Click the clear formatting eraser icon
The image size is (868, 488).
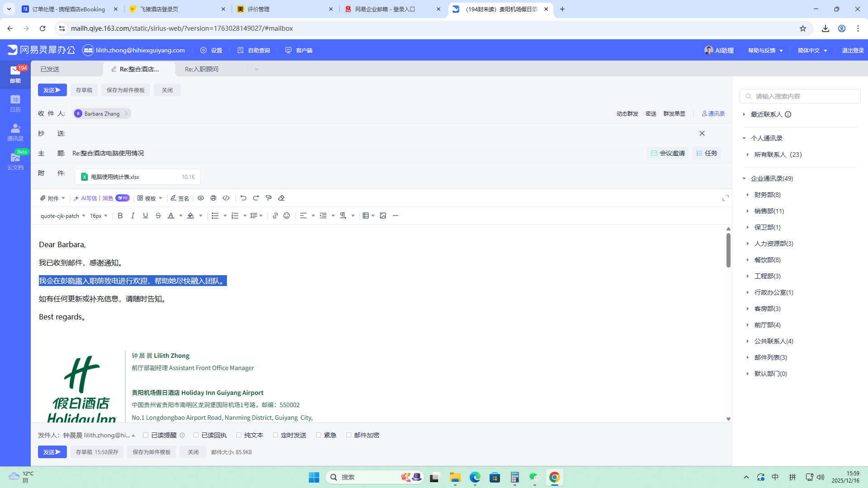coord(281,198)
